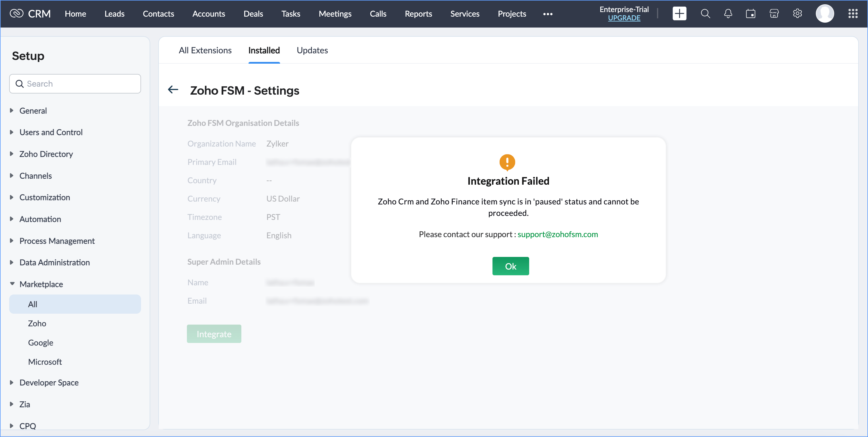Open the notifications bell icon
This screenshot has height=437, width=868.
click(x=728, y=14)
